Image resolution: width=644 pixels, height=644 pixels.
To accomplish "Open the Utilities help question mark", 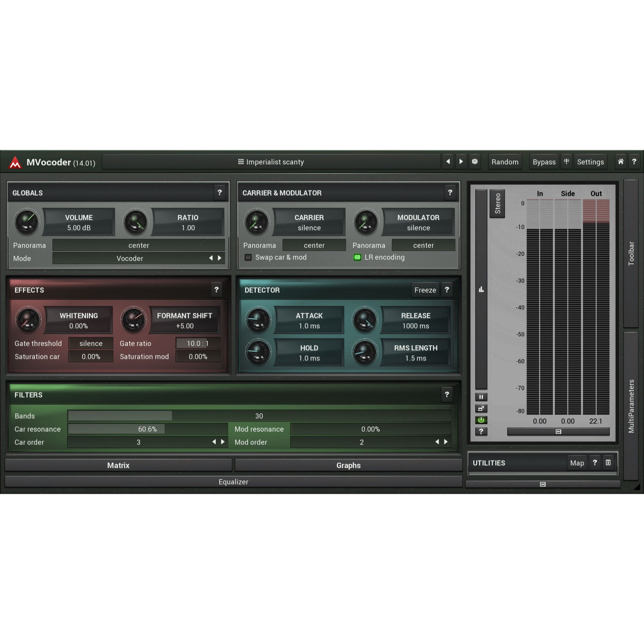I will pos(595,463).
